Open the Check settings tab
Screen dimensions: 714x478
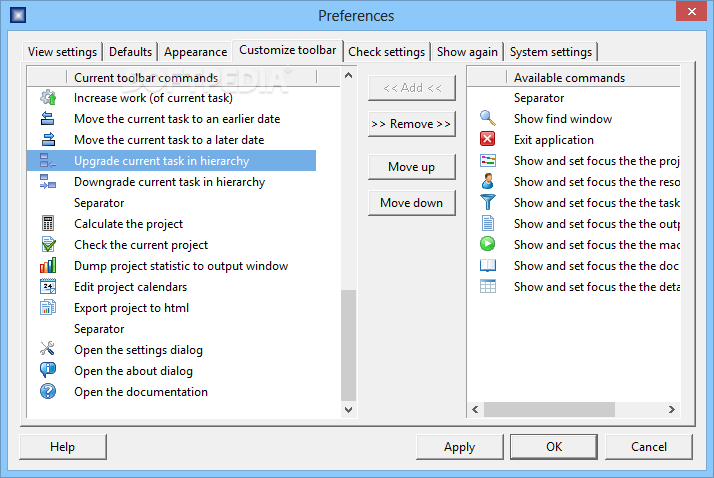click(387, 52)
